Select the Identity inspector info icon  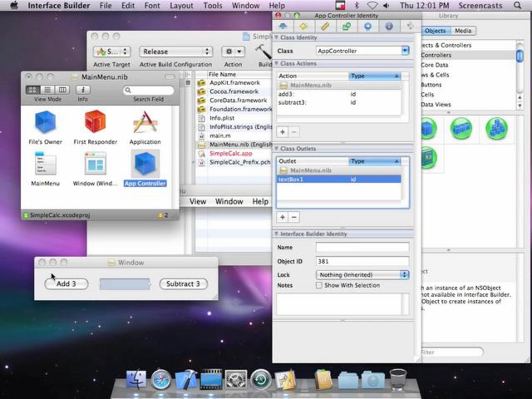coord(389,26)
